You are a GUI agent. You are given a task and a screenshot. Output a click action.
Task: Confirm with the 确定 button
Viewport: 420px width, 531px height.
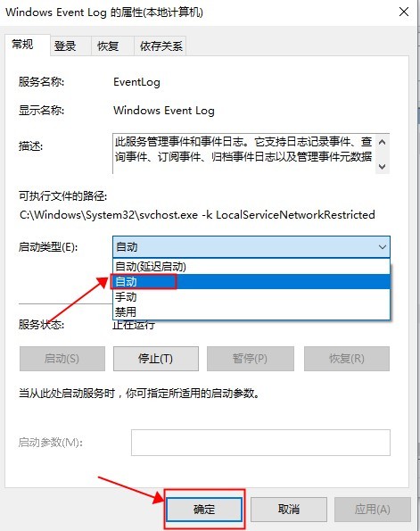[204, 510]
